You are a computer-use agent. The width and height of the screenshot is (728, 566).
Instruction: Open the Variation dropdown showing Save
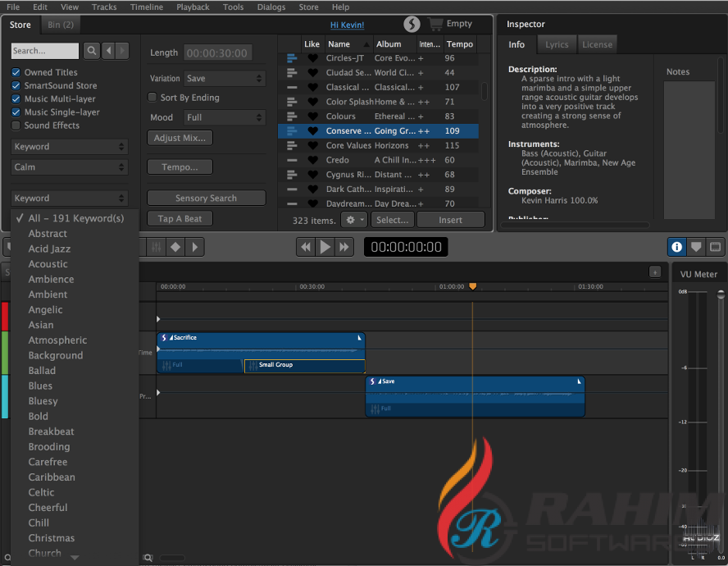[x=225, y=79]
